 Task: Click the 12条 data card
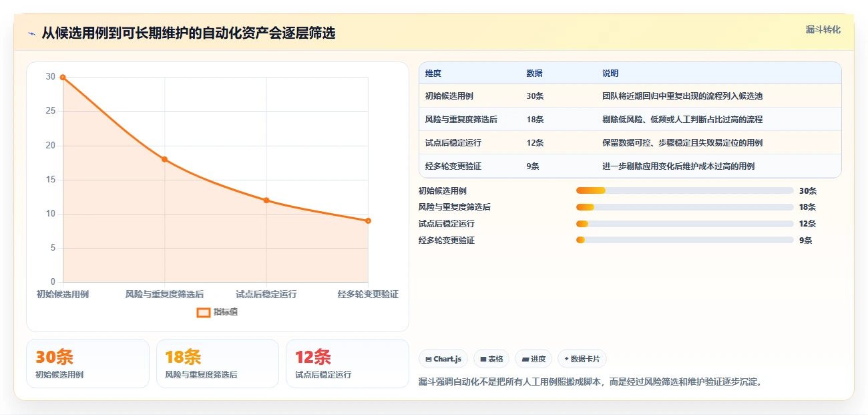347,364
